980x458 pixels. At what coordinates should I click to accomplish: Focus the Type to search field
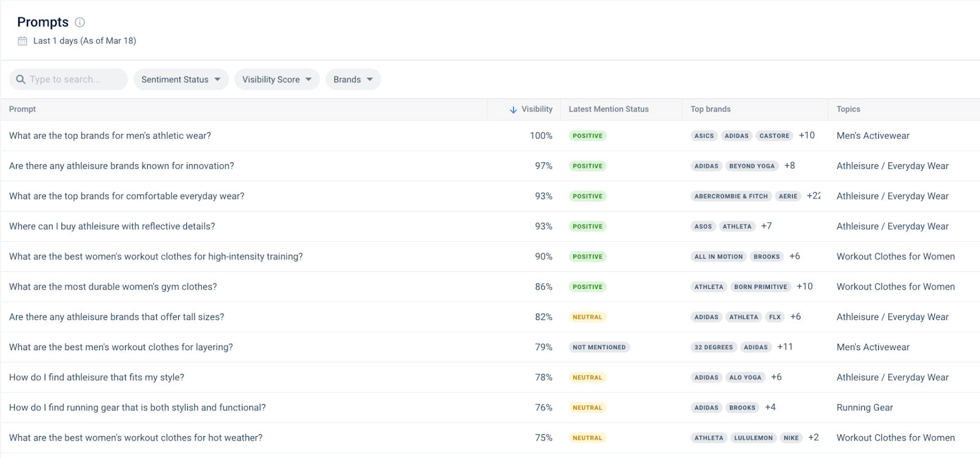click(69, 80)
